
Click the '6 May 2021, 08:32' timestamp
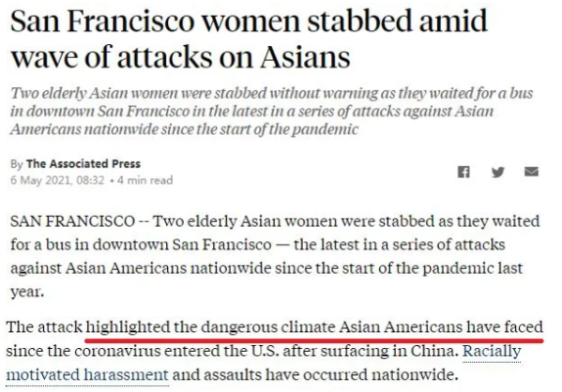(x=57, y=180)
